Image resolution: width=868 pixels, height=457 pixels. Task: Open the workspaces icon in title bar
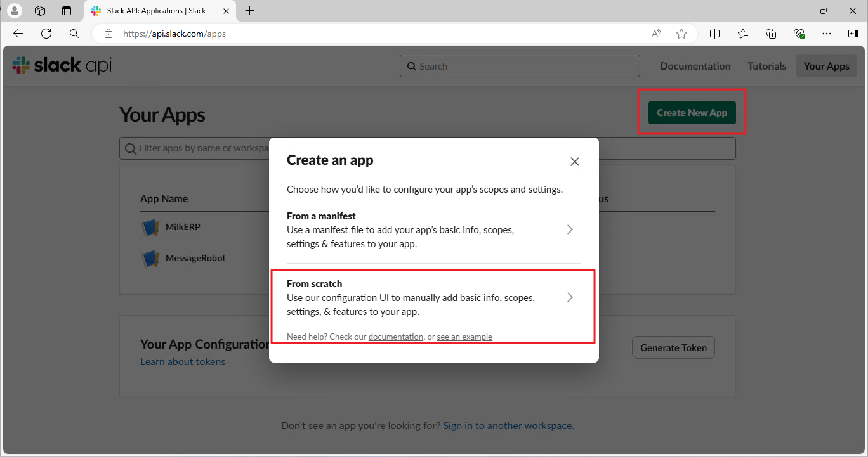[x=40, y=11]
